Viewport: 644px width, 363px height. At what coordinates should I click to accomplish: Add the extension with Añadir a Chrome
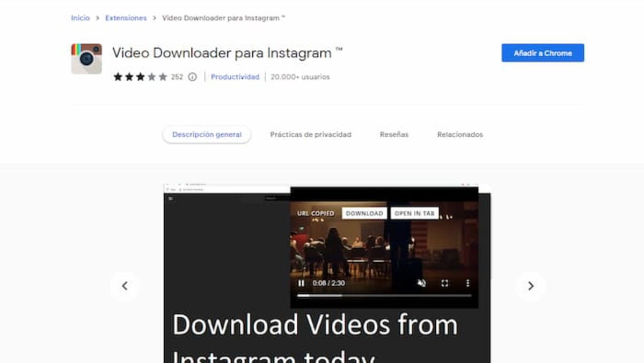[x=542, y=53]
